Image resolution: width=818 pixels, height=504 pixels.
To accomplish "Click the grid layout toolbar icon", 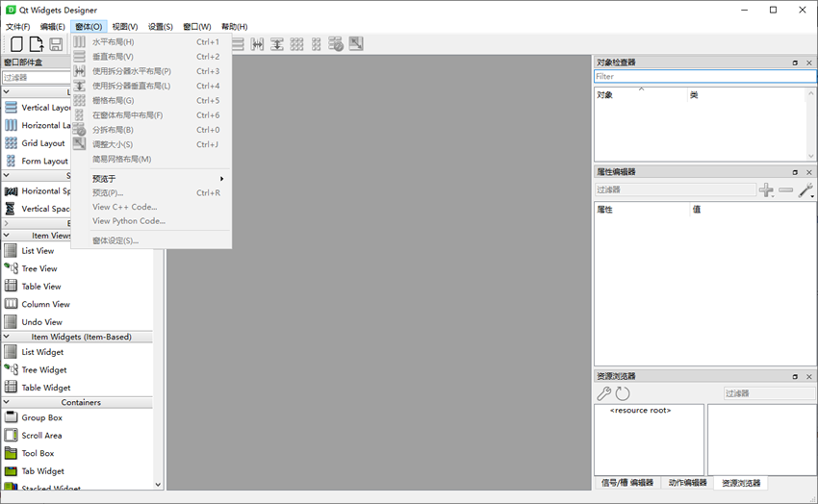I will point(296,44).
